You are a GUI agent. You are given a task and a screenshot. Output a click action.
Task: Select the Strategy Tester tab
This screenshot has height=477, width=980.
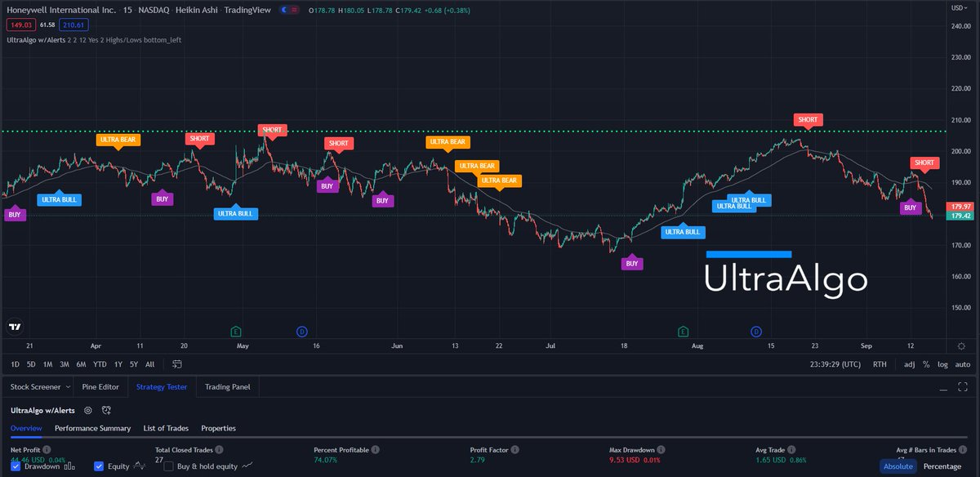coord(163,387)
